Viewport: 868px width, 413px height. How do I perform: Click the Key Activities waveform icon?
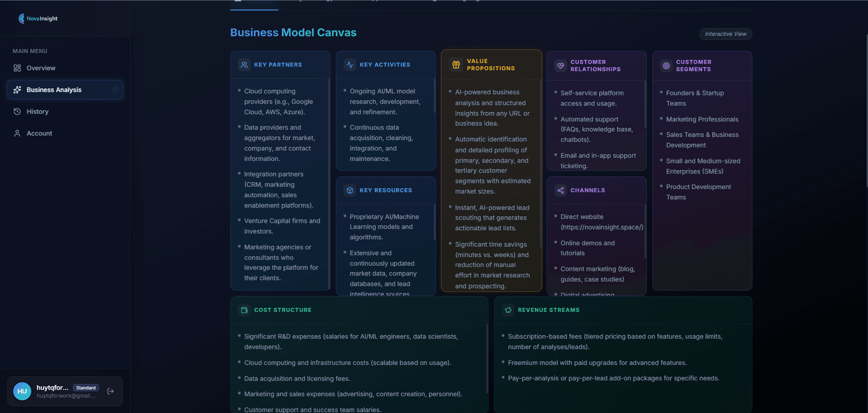(349, 64)
